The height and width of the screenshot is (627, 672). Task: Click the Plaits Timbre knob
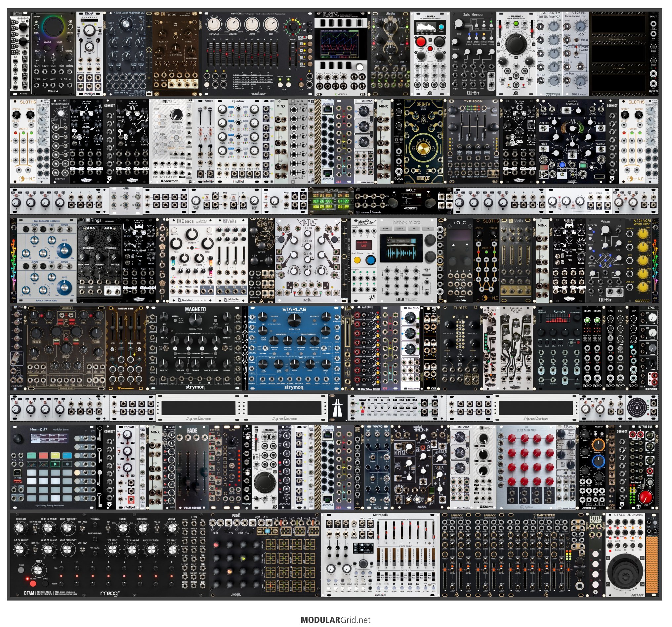448,343
